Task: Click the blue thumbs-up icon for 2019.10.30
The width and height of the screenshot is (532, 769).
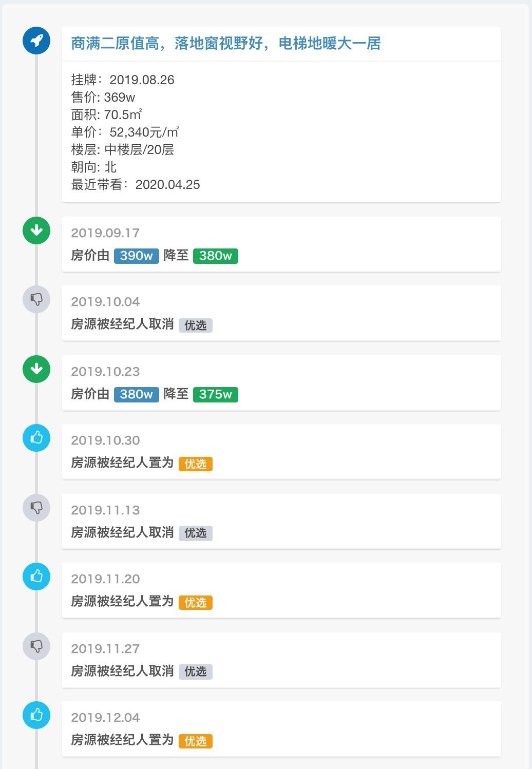Action: coord(36,438)
